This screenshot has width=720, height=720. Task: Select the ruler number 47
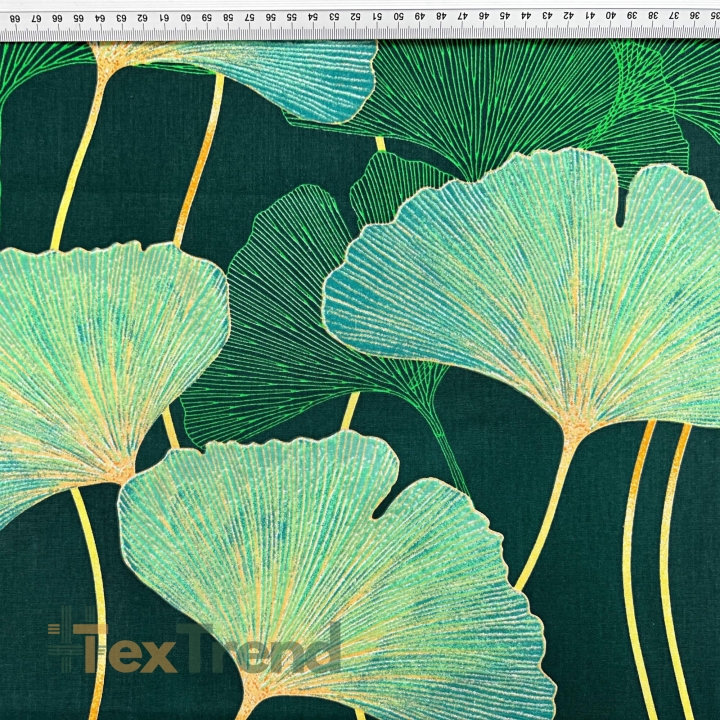(462, 16)
